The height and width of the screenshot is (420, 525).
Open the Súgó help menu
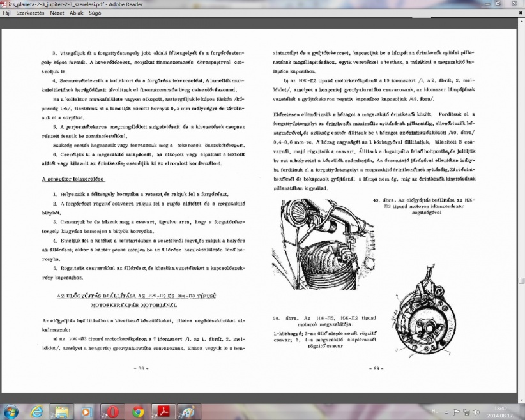click(95, 13)
